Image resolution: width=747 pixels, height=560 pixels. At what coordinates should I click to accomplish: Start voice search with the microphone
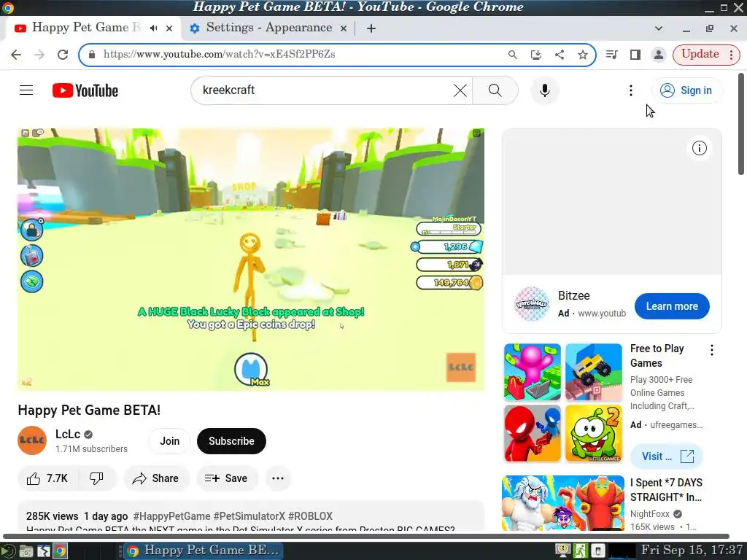tap(544, 90)
